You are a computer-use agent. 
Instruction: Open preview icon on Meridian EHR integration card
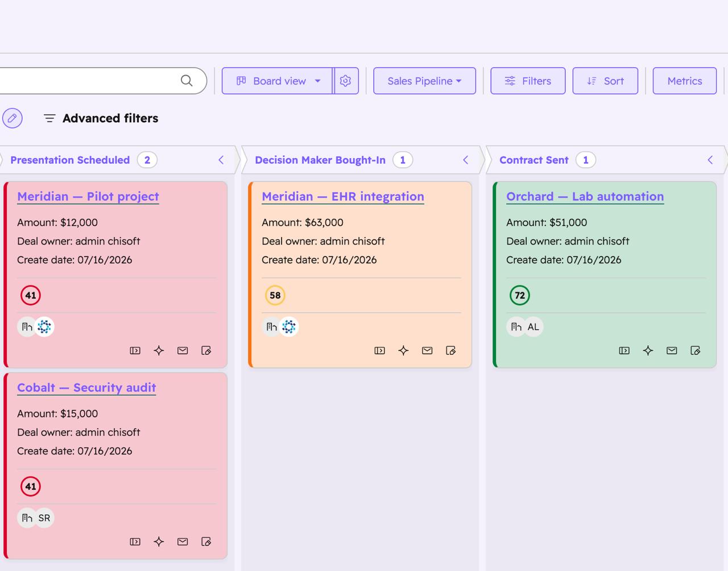(x=380, y=350)
